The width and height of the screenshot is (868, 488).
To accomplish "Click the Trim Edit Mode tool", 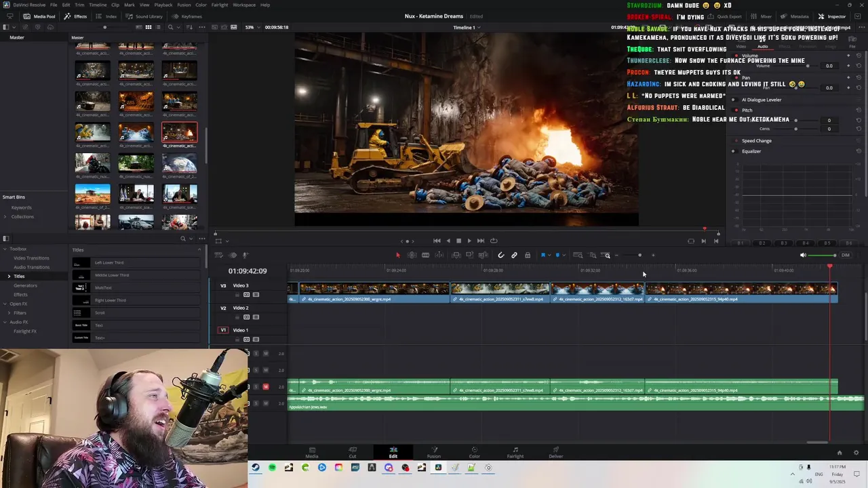I will 412,255.
